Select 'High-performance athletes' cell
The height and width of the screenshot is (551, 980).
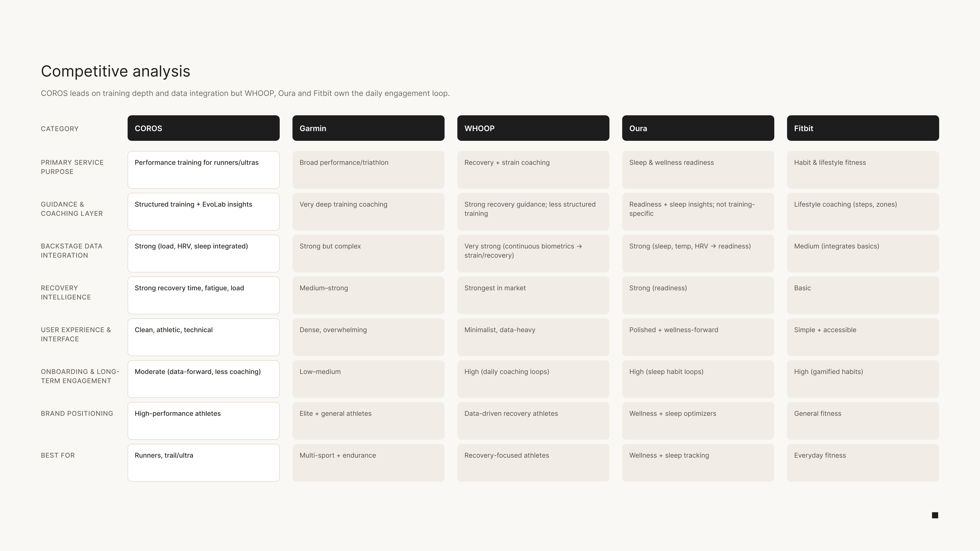point(203,421)
